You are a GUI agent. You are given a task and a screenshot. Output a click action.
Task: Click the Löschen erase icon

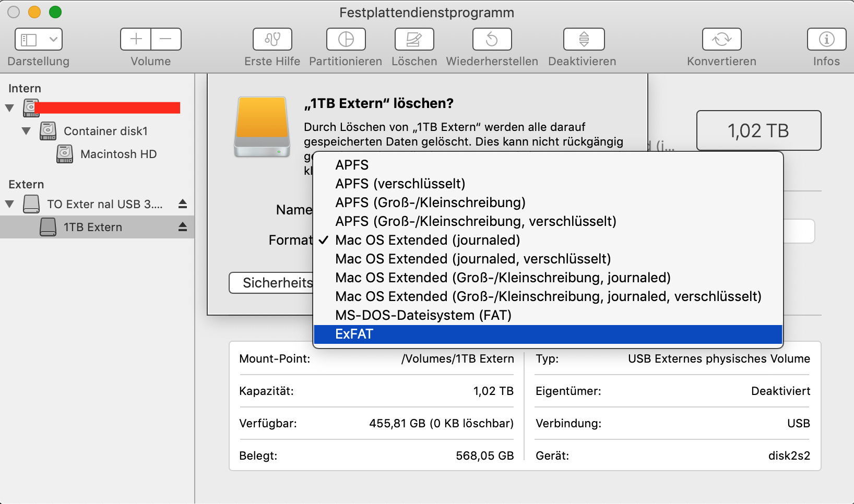[414, 39]
